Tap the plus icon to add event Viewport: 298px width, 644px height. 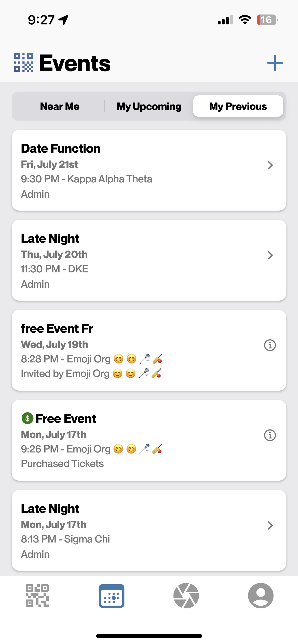[x=275, y=63]
